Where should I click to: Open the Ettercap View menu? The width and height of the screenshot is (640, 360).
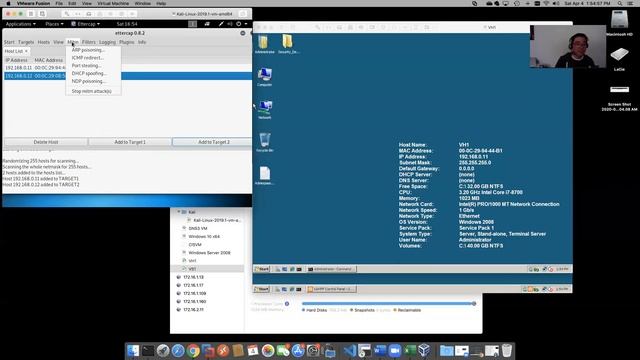tap(58, 42)
